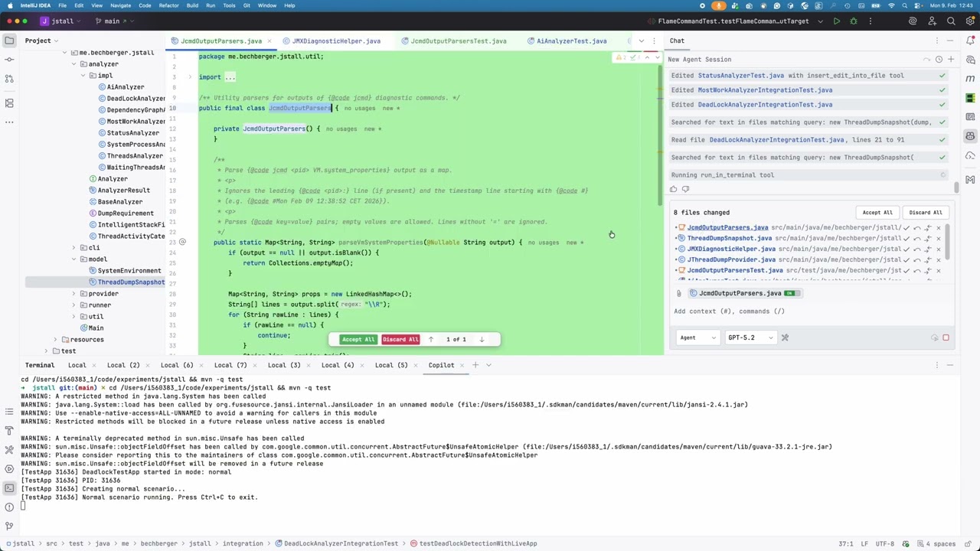Give thumbs up to agent response
This screenshot has width=980, height=551.
tap(674, 190)
